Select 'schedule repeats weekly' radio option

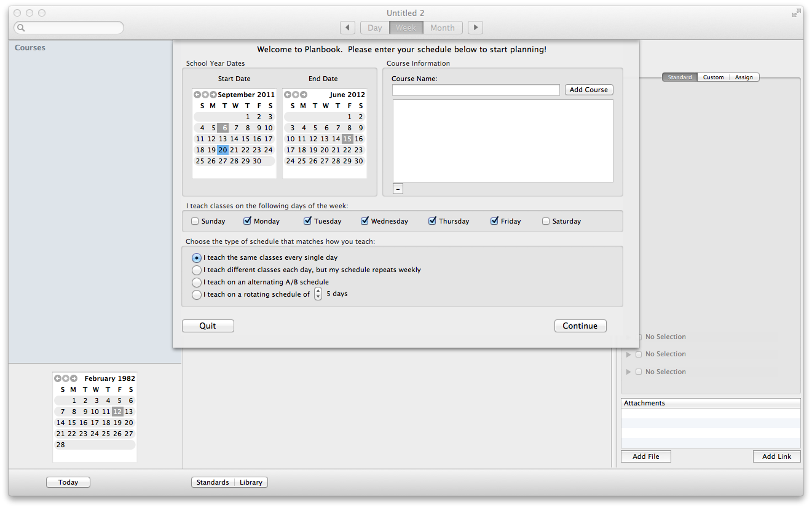click(197, 270)
